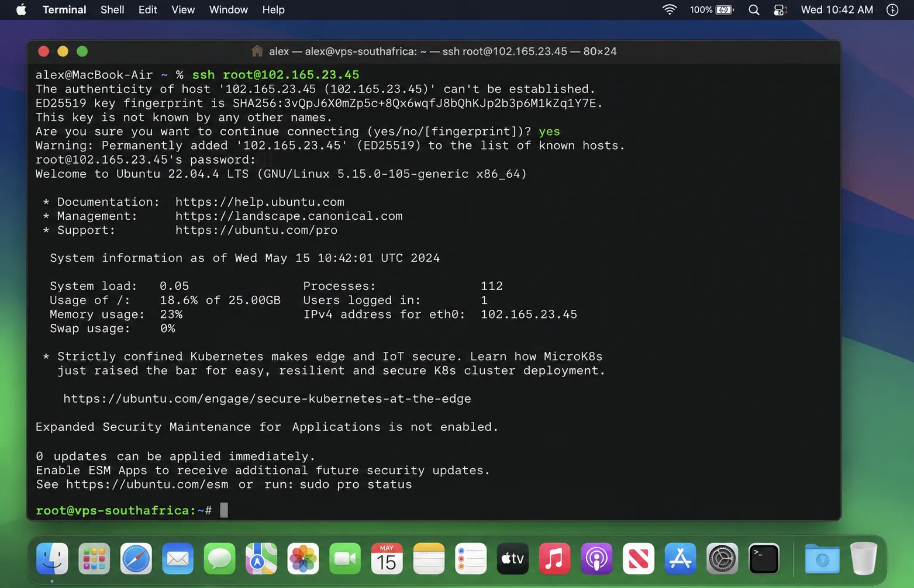The height and width of the screenshot is (588, 914).
Task: Open Control Center icon
Action: point(780,10)
